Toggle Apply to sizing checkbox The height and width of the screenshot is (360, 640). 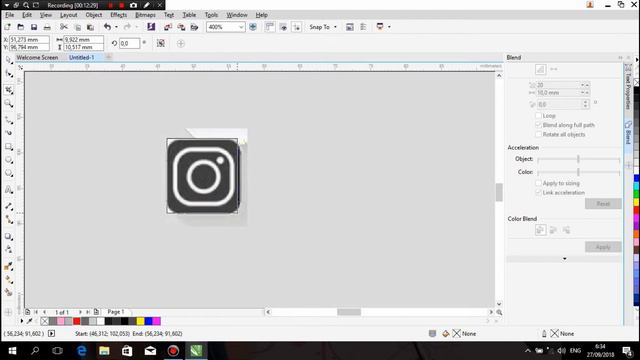coord(538,183)
